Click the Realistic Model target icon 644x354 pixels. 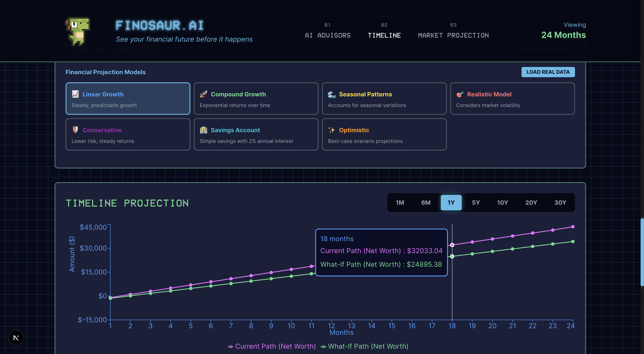click(460, 94)
